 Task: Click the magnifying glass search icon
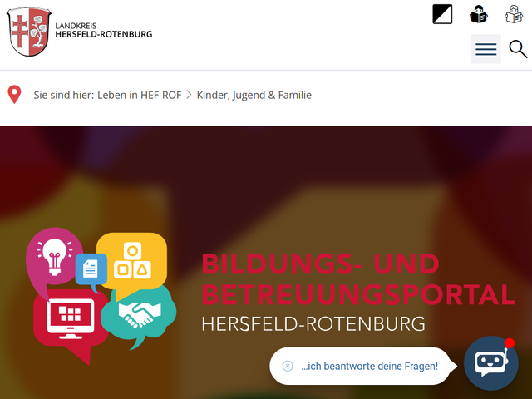(x=518, y=49)
